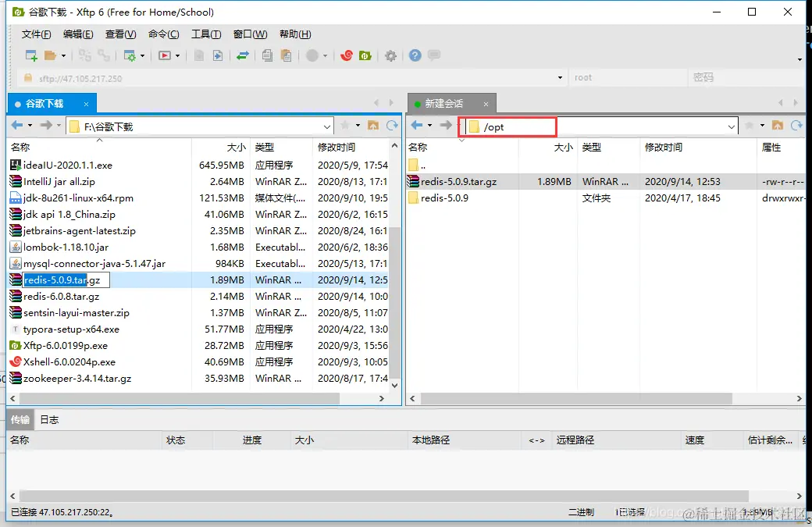Open the Window (窗口) menu
This screenshot has height=527, width=812.
tap(250, 34)
